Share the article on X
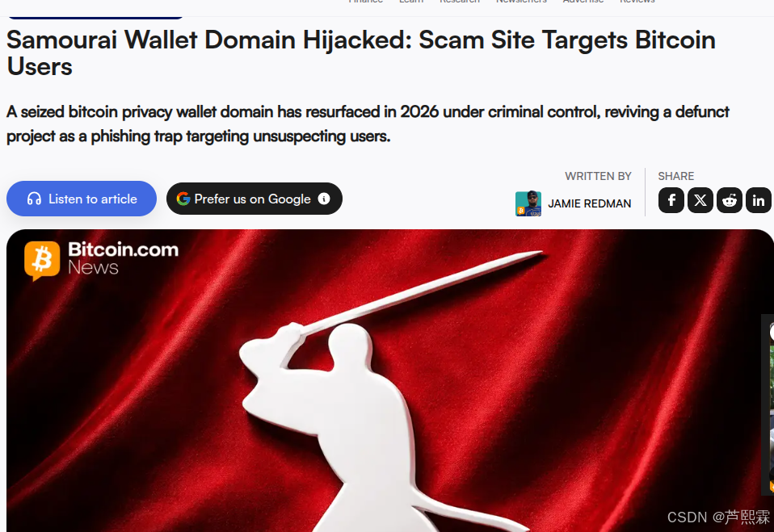 [x=700, y=200]
